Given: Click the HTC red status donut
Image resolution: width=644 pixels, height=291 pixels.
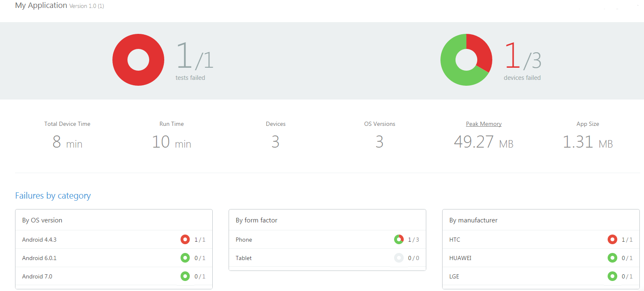Looking at the screenshot, I should [612, 240].
